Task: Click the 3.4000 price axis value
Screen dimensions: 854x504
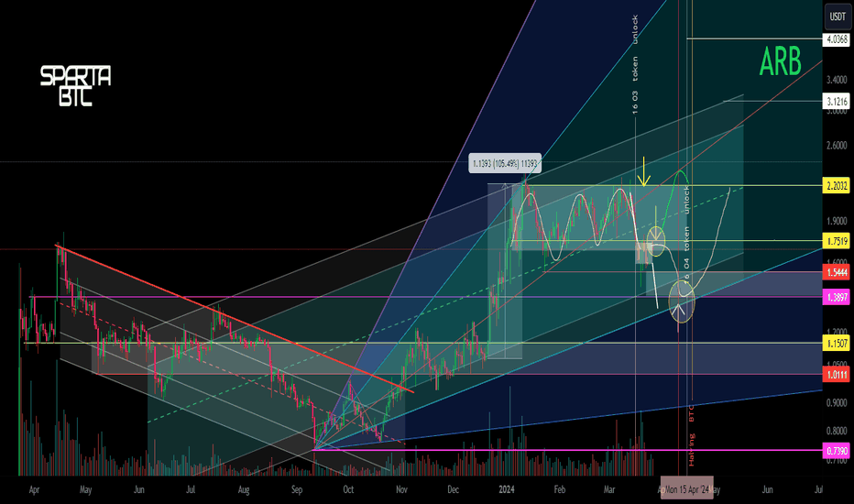Action: point(838,80)
